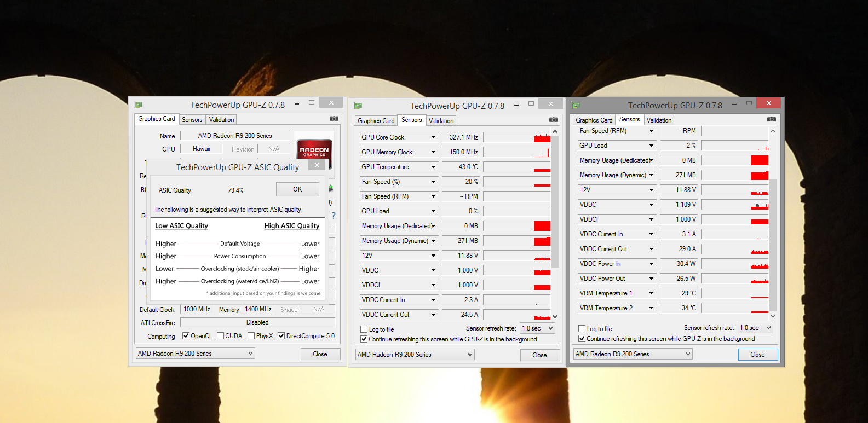The width and height of the screenshot is (868, 423).
Task: Click the Close button in right window
Action: point(757,355)
